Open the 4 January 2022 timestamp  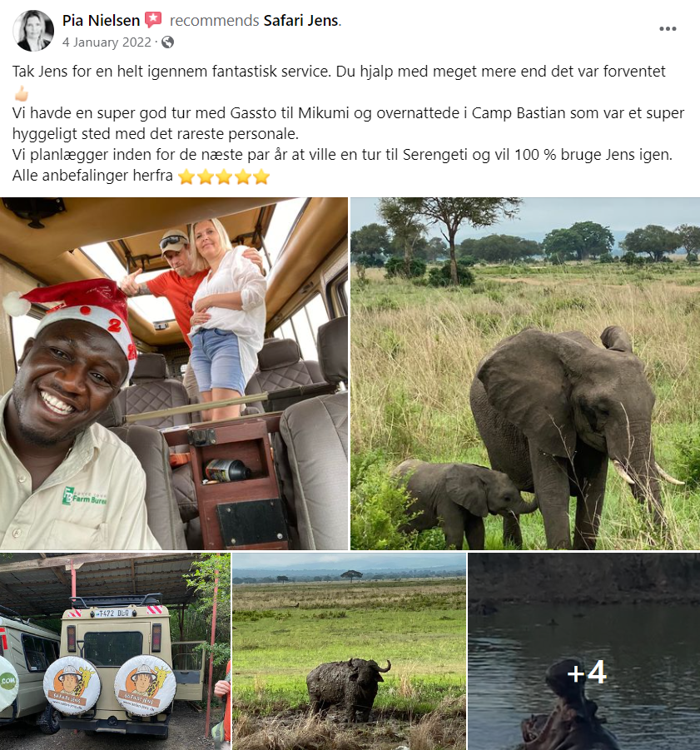(107, 42)
